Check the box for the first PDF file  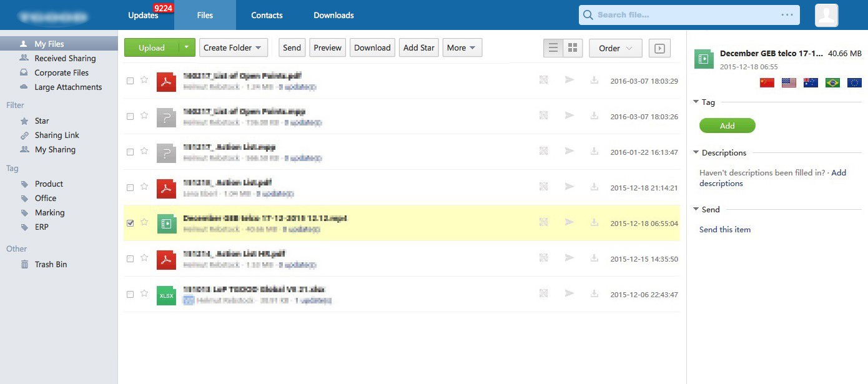point(130,81)
